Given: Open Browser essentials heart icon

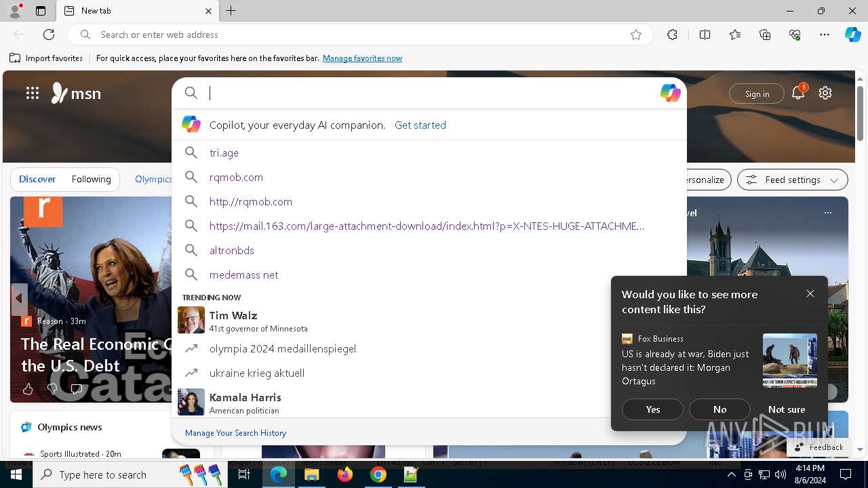Looking at the screenshot, I should point(795,35).
